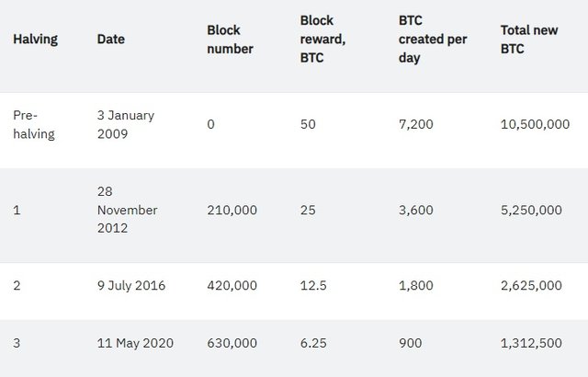This screenshot has width=588, height=377.
Task: Click the Halving column header
Action: pos(35,40)
